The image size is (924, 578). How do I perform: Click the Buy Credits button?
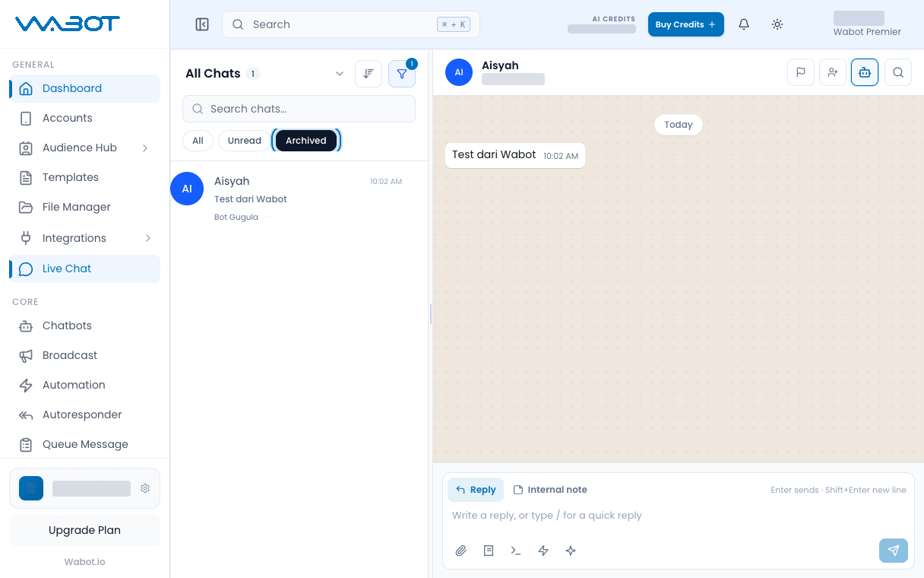tap(685, 24)
